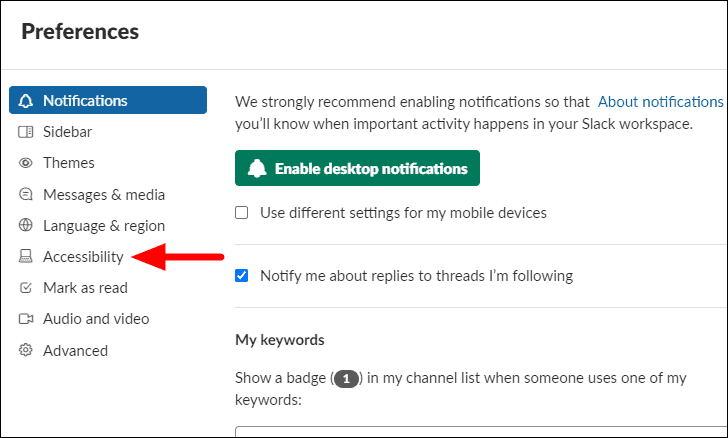Enable different settings for mobile devices checkbox
Viewport: 728px width, 438px height.
click(241, 213)
